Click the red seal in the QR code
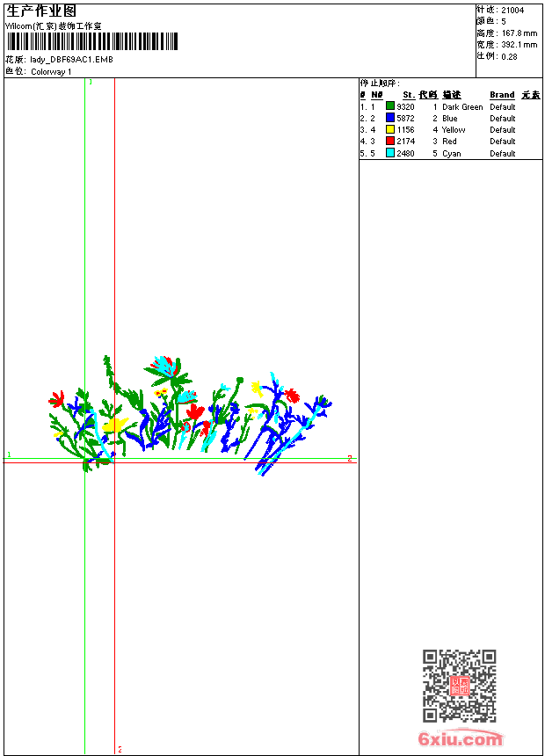545x756 pixels. (459, 686)
